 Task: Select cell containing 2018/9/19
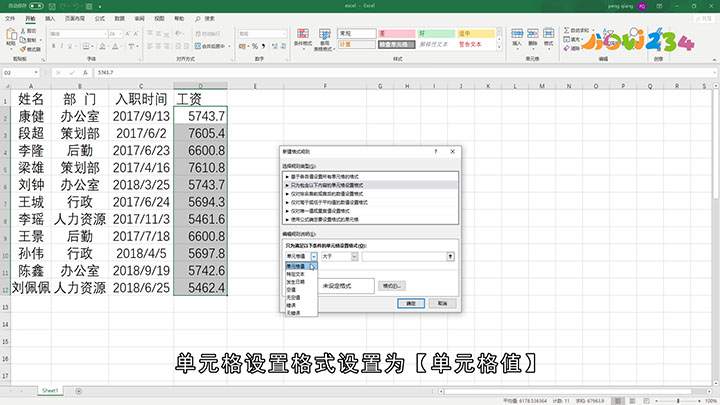tap(141, 270)
